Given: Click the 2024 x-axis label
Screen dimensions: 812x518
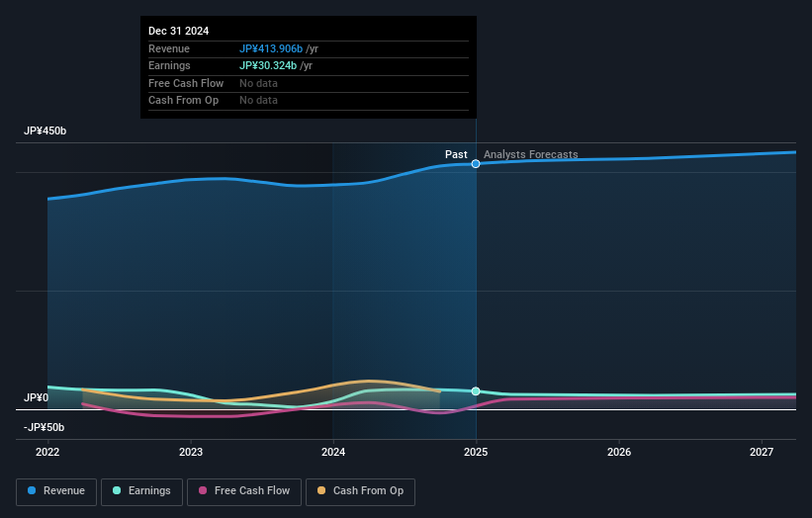Looking at the screenshot, I should tap(333, 453).
